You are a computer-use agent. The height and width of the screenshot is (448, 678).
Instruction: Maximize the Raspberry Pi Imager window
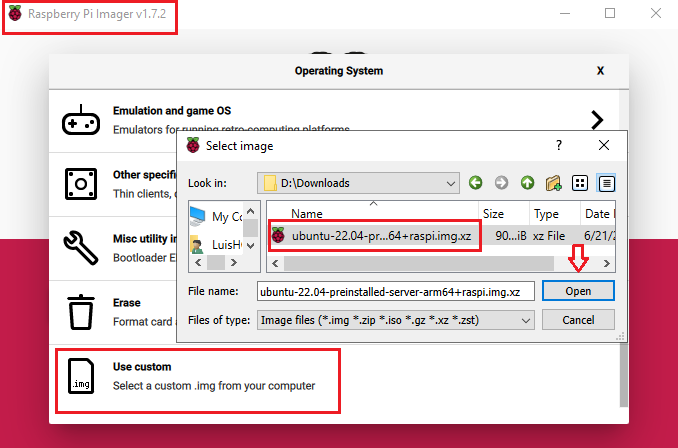610,13
